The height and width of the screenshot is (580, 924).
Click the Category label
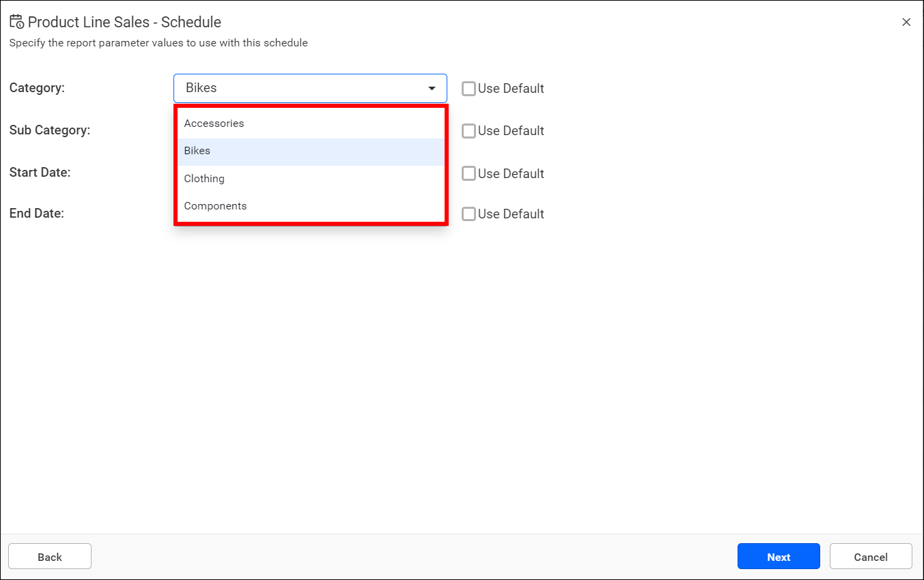pyautogui.click(x=37, y=87)
